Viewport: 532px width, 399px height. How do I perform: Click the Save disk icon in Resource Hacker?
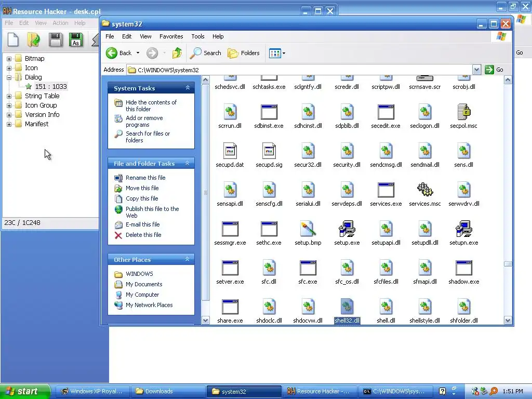tap(55, 39)
